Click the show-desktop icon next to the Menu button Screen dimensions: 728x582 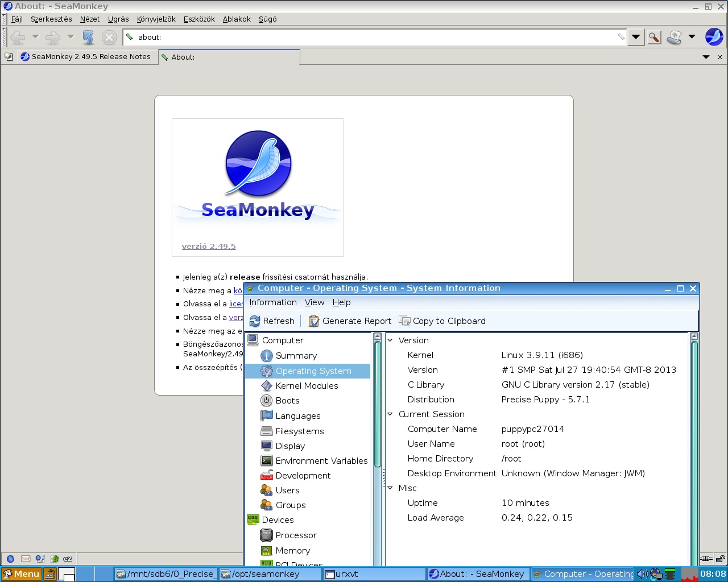[50, 574]
